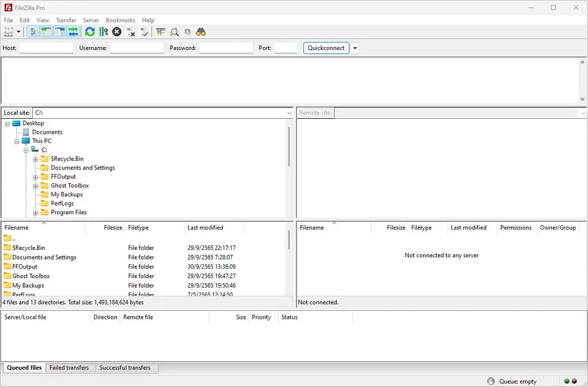Collapse the This PC tree node
The height and width of the screenshot is (387, 588).
point(17,141)
